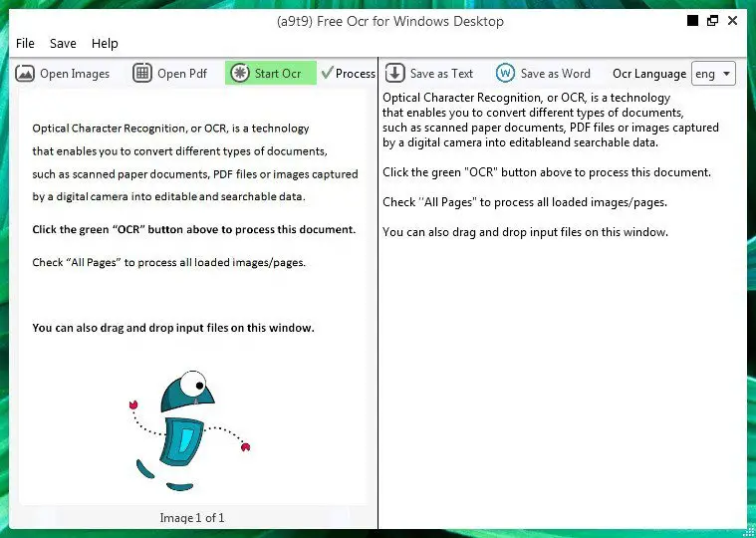
Task: Click the robot mascot image in preview
Action: [x=189, y=430]
